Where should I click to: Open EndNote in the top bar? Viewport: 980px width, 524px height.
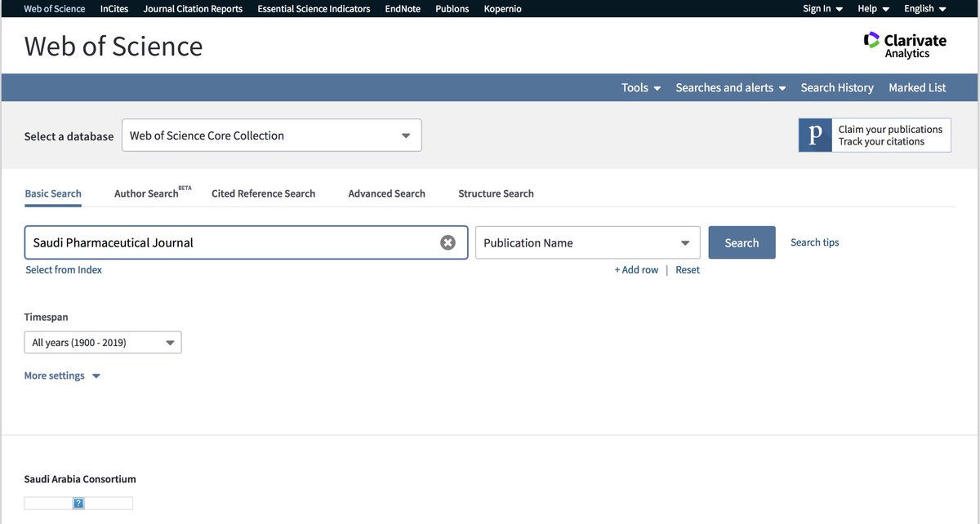403,9
